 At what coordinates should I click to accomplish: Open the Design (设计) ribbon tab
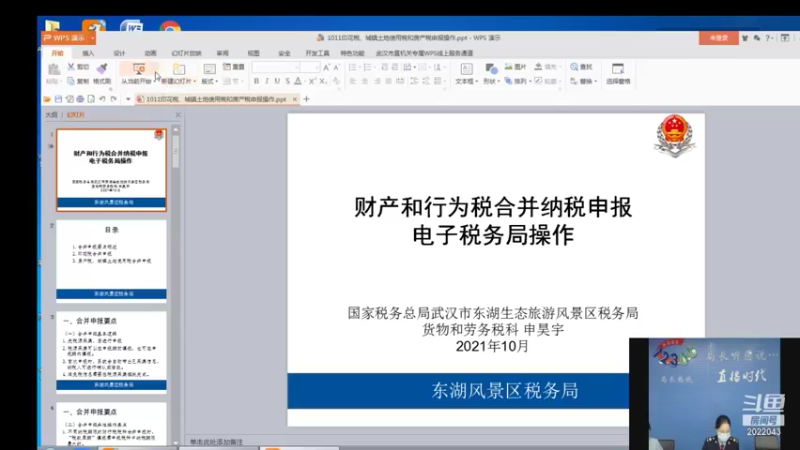tap(119, 53)
